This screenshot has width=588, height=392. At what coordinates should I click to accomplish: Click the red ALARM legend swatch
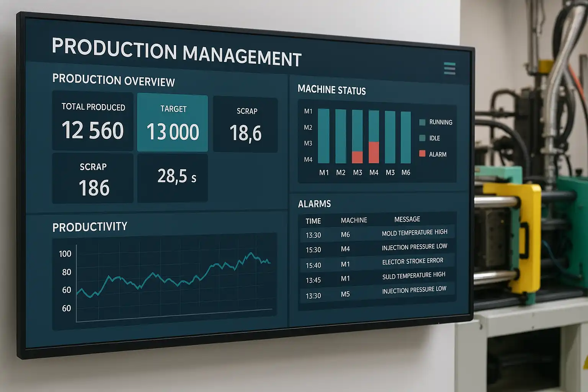[422, 154]
